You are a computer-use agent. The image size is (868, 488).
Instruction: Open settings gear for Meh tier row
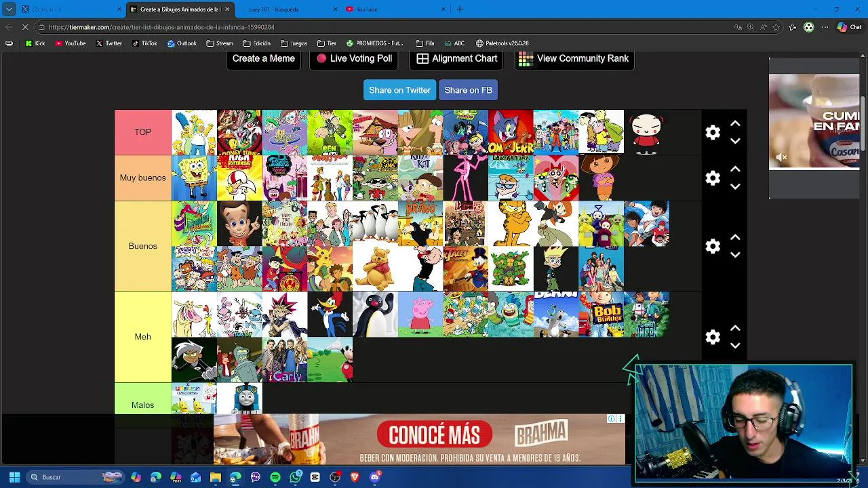pos(713,337)
